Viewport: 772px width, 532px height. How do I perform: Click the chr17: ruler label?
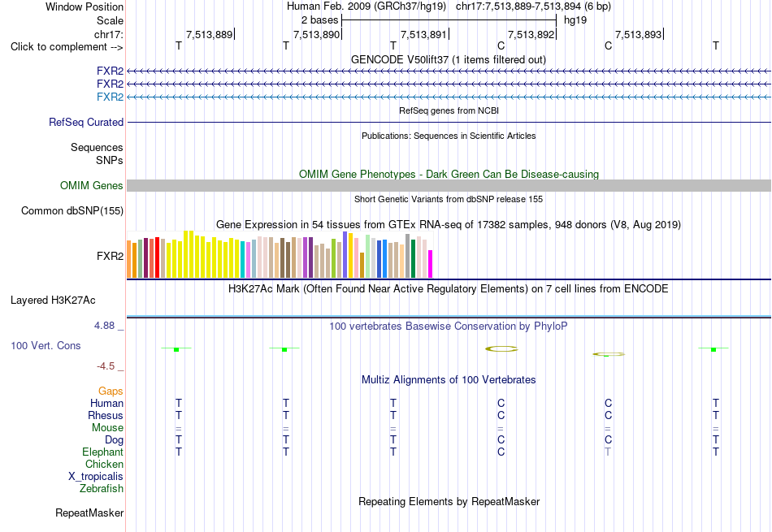click(x=109, y=34)
